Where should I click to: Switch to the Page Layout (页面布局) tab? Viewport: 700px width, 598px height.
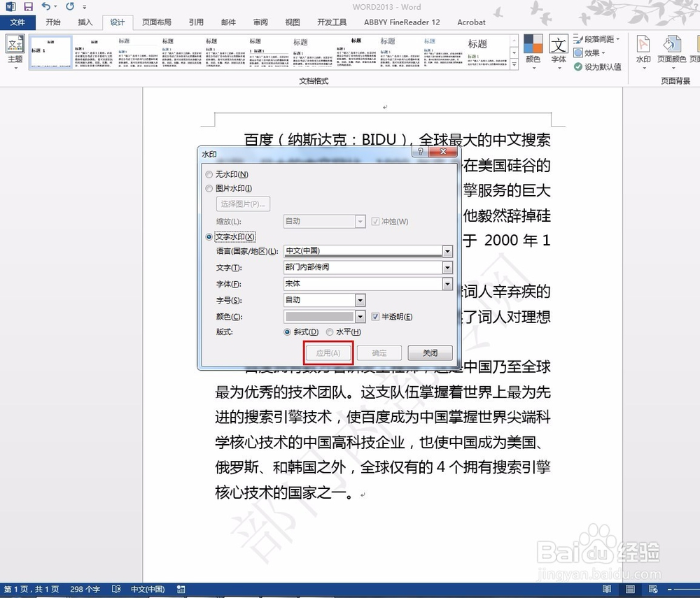pyautogui.click(x=157, y=22)
